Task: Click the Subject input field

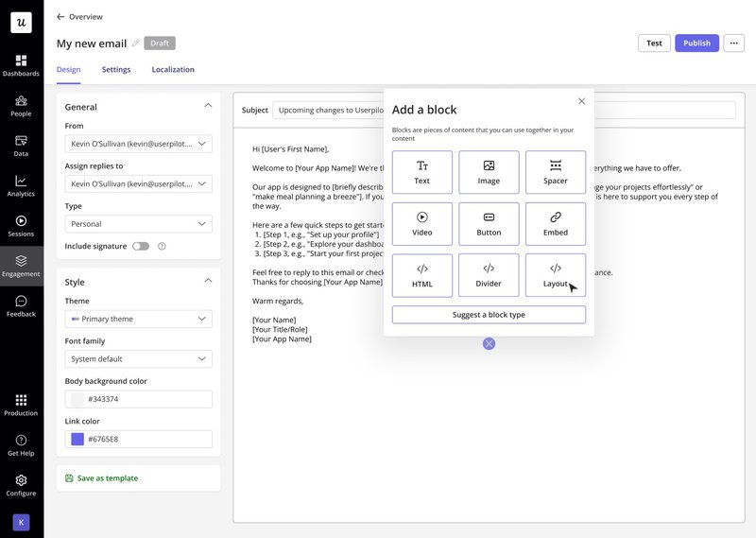Action: pos(505,110)
